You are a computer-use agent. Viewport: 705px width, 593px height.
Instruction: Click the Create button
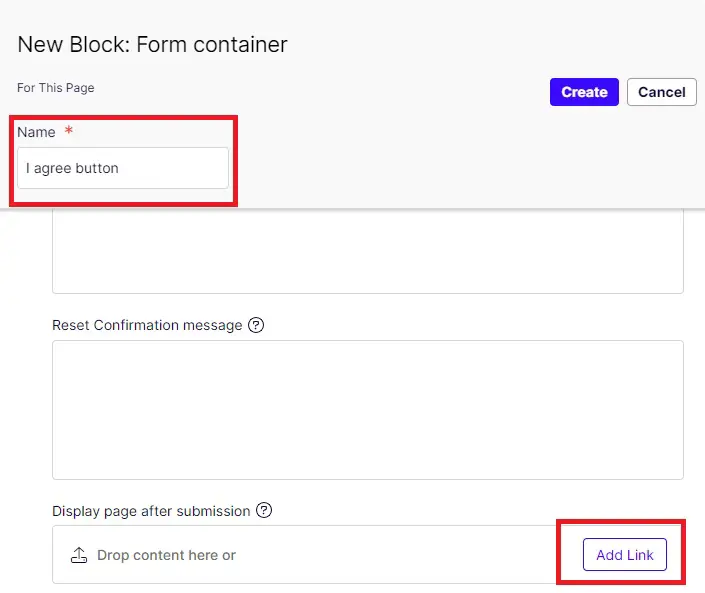tap(584, 92)
